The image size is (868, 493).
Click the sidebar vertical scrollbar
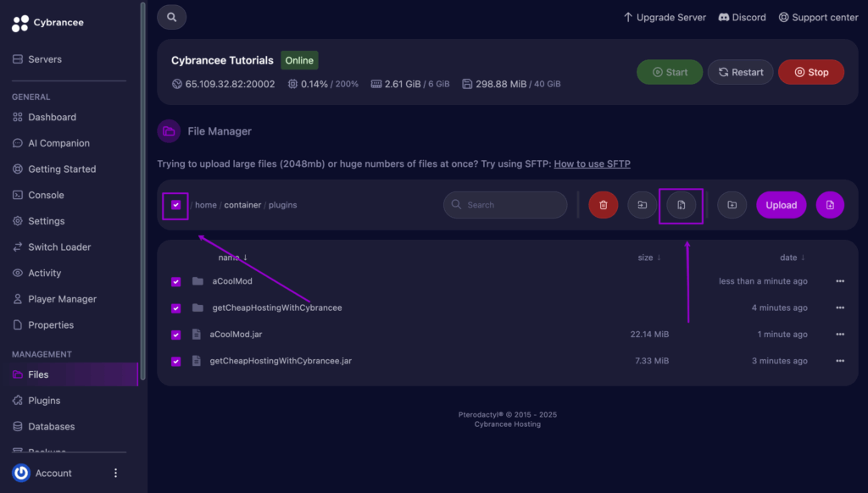pyautogui.click(x=142, y=191)
